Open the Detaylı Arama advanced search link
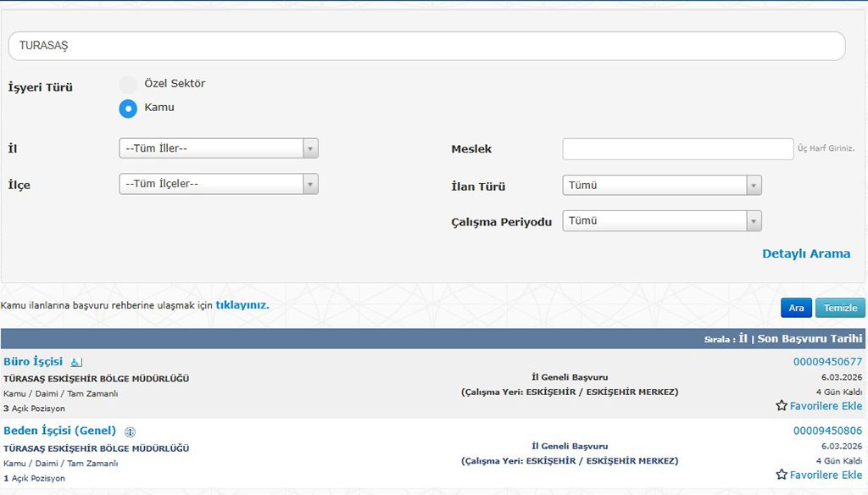 [x=805, y=253]
